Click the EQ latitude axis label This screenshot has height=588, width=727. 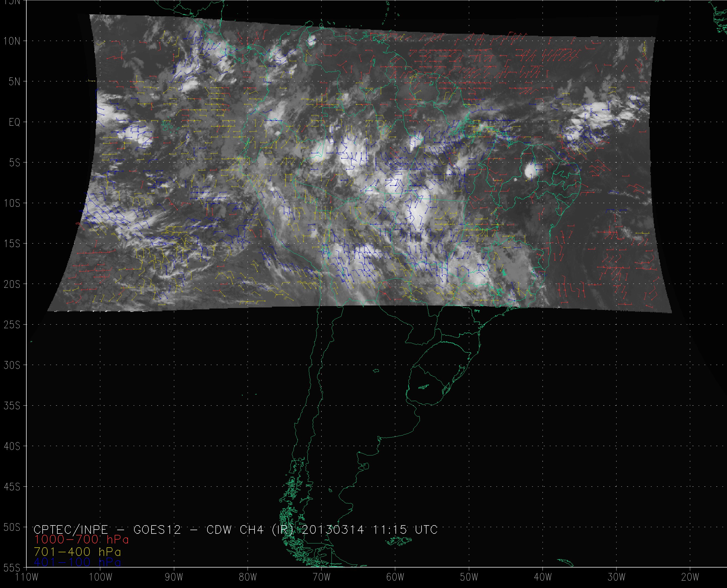(14, 122)
